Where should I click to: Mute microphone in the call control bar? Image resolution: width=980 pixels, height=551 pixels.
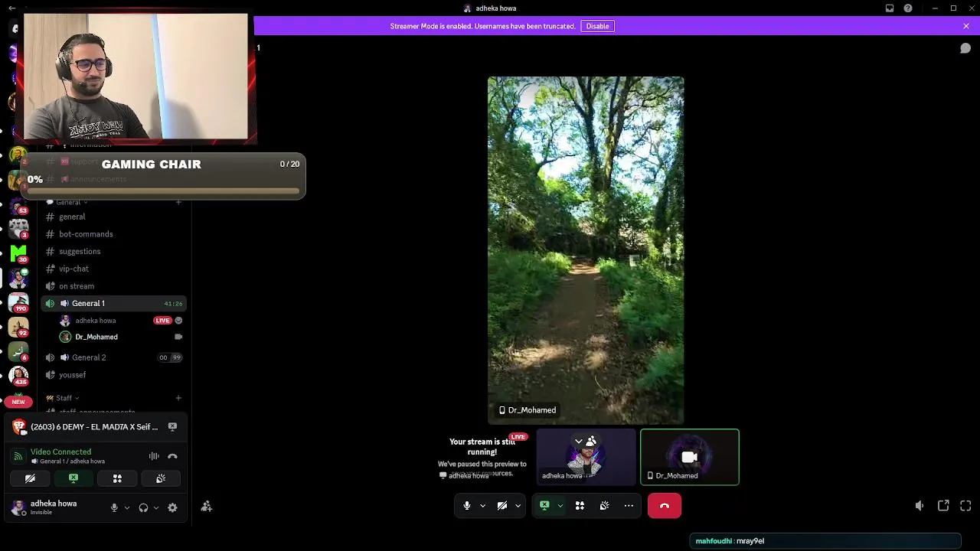466,506
